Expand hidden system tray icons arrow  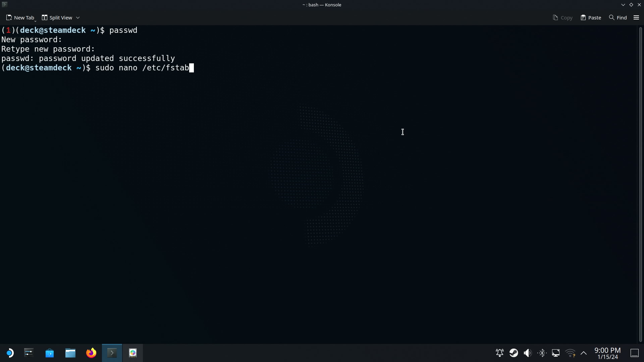click(x=584, y=353)
